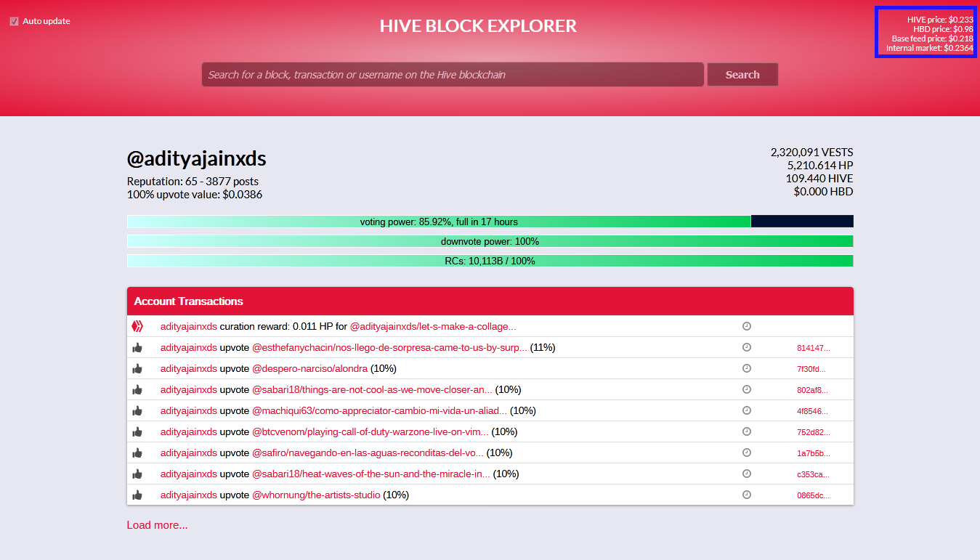Image resolution: width=980 pixels, height=560 pixels.
Task: Open transaction 7f30fd...
Action: pyautogui.click(x=811, y=370)
